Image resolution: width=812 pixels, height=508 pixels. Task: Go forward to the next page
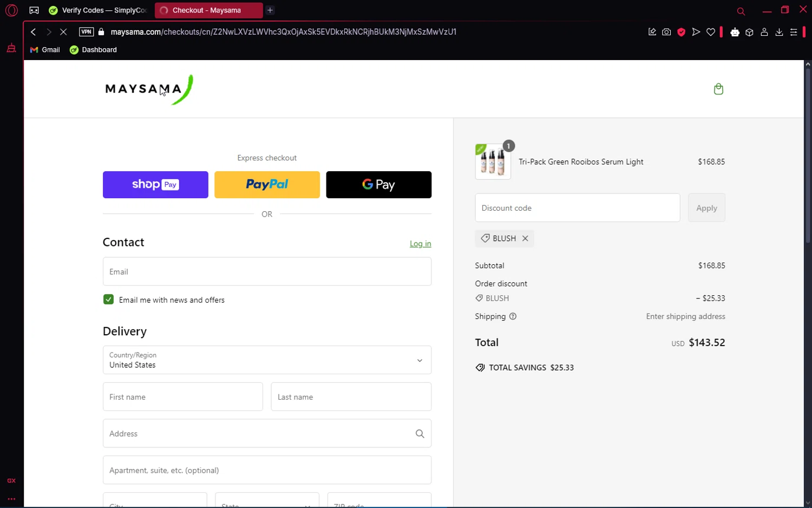click(x=49, y=32)
